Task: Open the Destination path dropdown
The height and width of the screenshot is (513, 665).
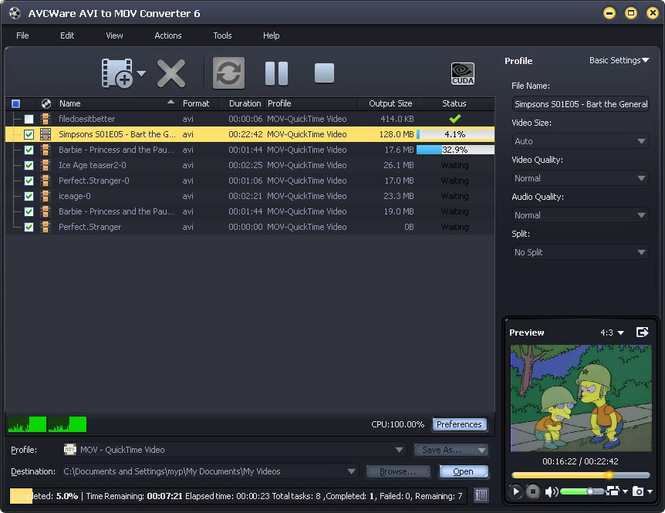Action: [x=210, y=471]
